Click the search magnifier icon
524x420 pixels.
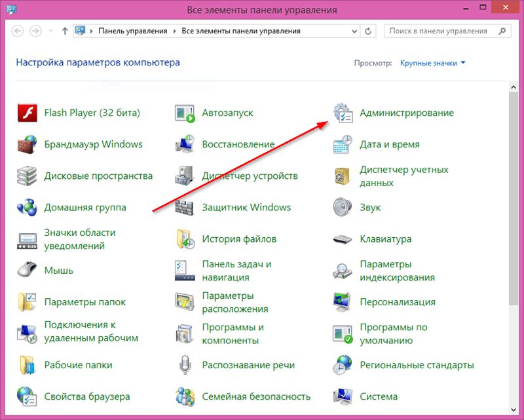pos(502,31)
